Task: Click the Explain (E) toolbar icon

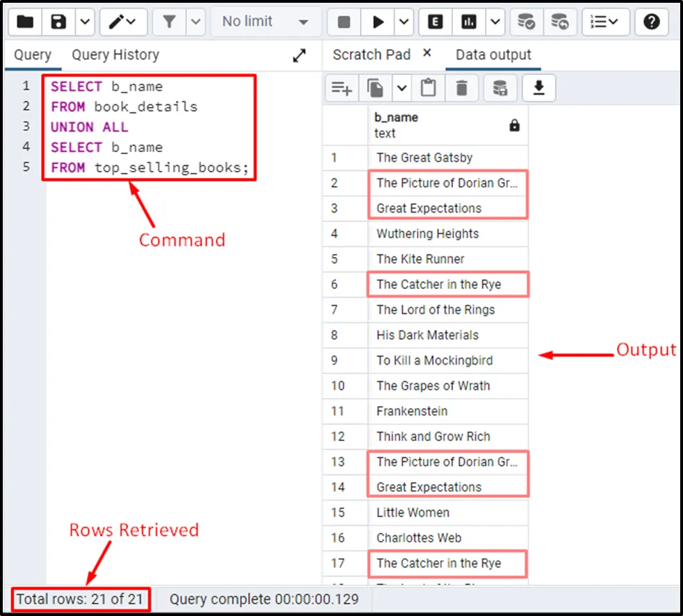Action: click(x=436, y=22)
